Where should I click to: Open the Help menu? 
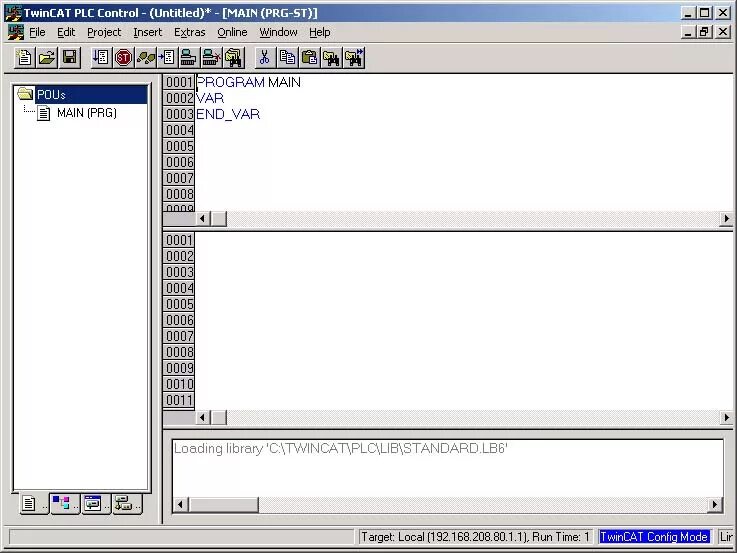320,32
